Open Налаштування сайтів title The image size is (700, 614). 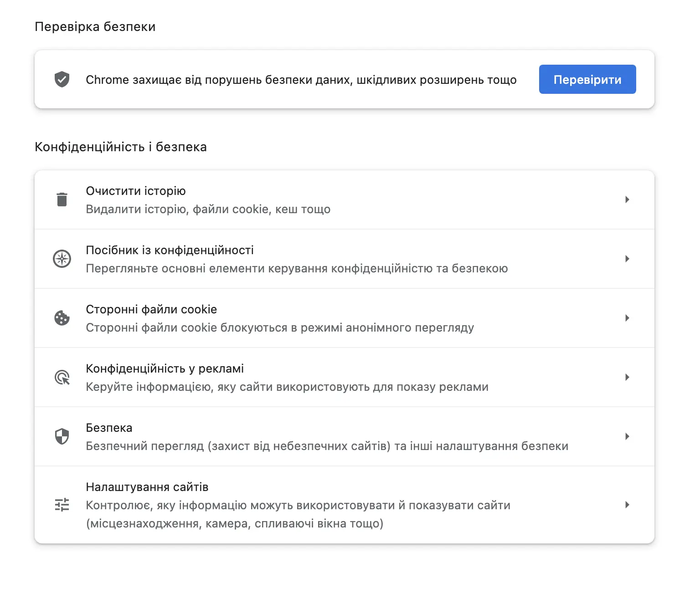[147, 487]
